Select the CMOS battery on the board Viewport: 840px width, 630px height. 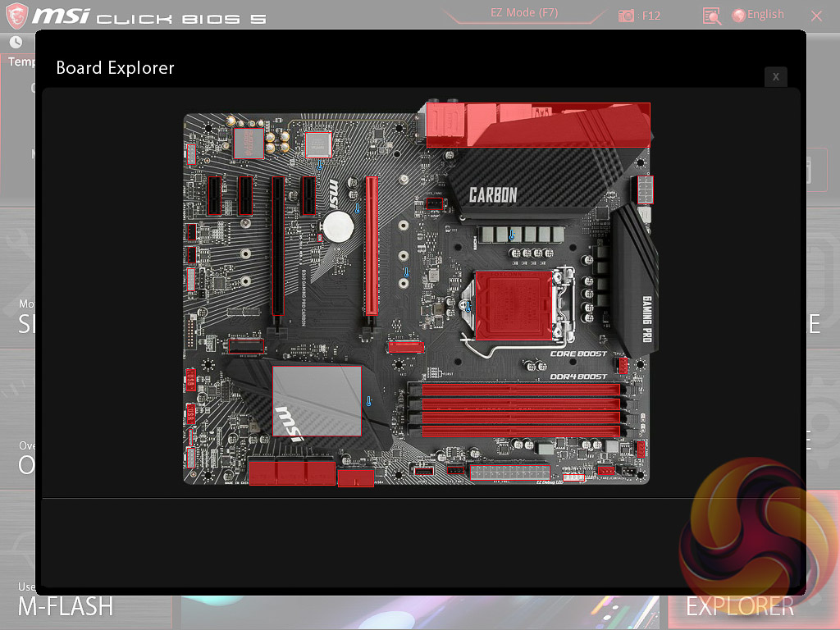(338, 226)
